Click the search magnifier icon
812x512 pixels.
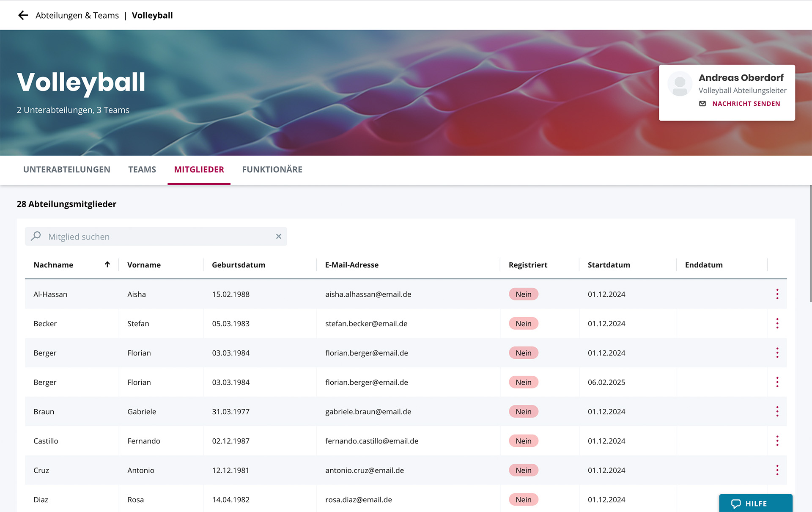tap(36, 236)
